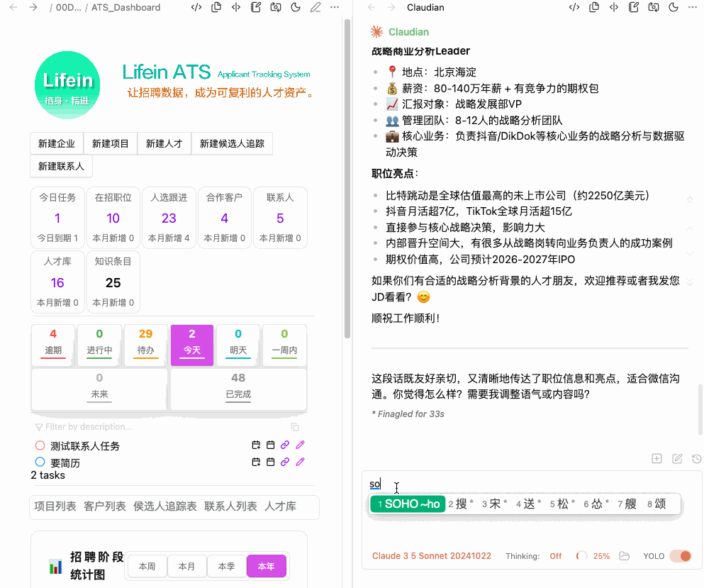Click calendar icon for 测试联系人任务 task
The image size is (704, 588).
[x=270, y=445]
